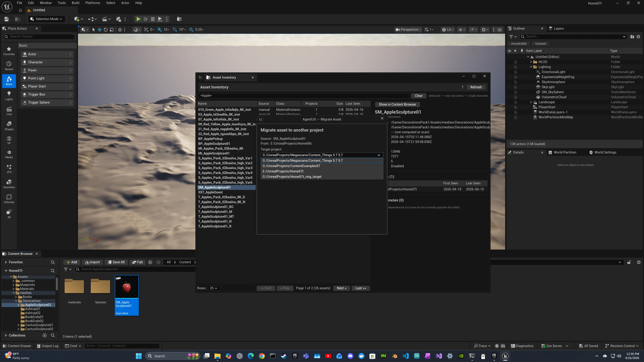Toggle scale snapping icon in viewport
644x362 pixels.
[191, 29]
